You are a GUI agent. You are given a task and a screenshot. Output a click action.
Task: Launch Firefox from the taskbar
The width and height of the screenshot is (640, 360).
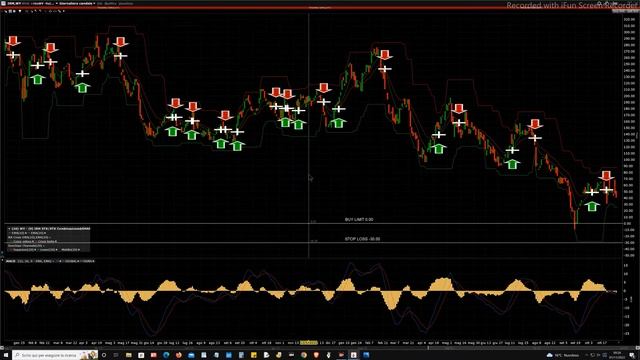(179, 356)
